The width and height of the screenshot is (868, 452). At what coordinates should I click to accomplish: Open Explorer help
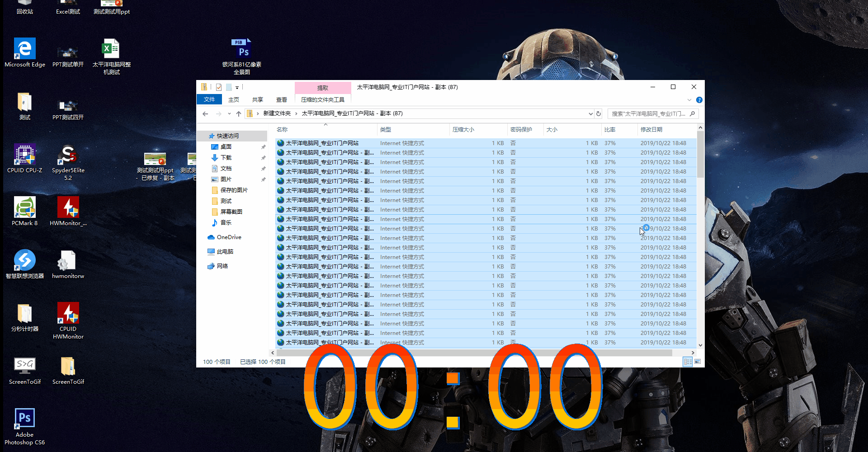pyautogui.click(x=699, y=100)
